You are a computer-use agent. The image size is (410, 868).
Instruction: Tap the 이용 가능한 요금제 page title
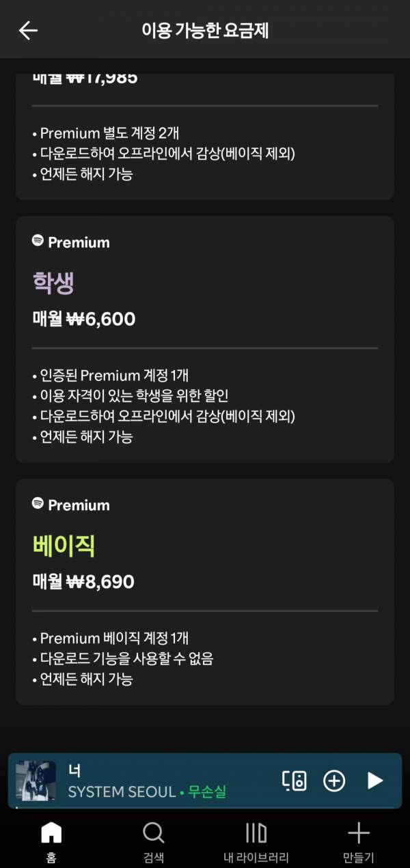209,30
